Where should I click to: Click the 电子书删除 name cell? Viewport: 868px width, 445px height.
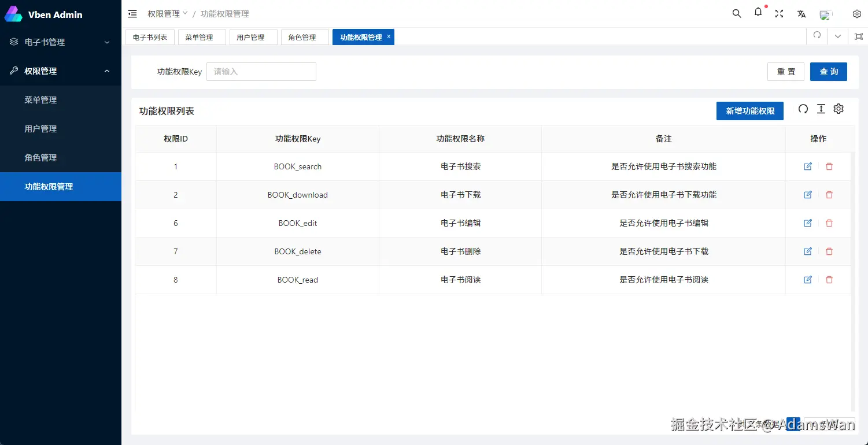tap(460, 251)
